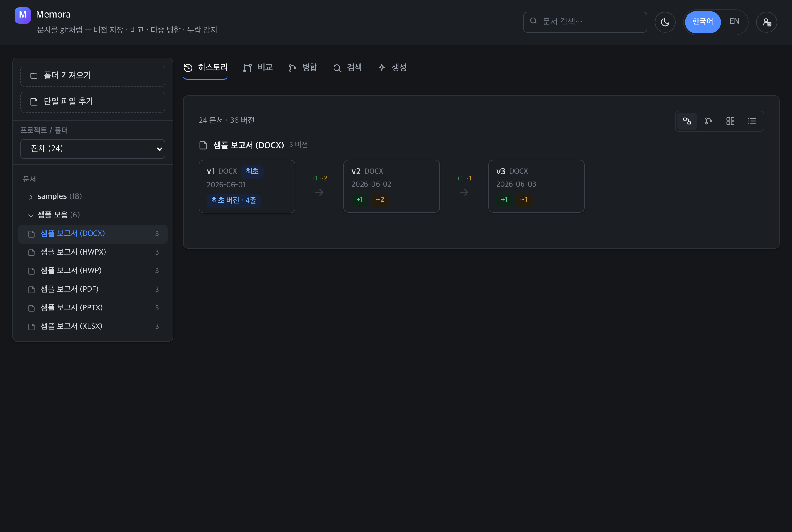Click the 최초 badge on v1
The height and width of the screenshot is (532, 792).
(252, 171)
